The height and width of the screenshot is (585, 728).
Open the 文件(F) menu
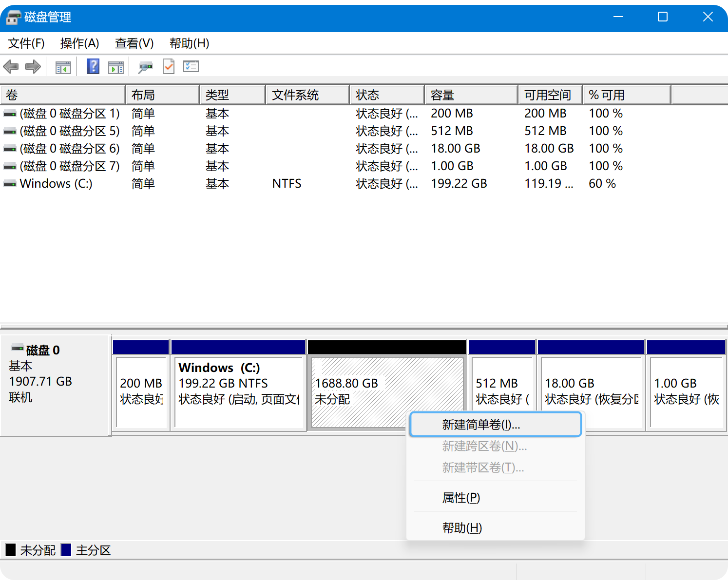[26, 43]
